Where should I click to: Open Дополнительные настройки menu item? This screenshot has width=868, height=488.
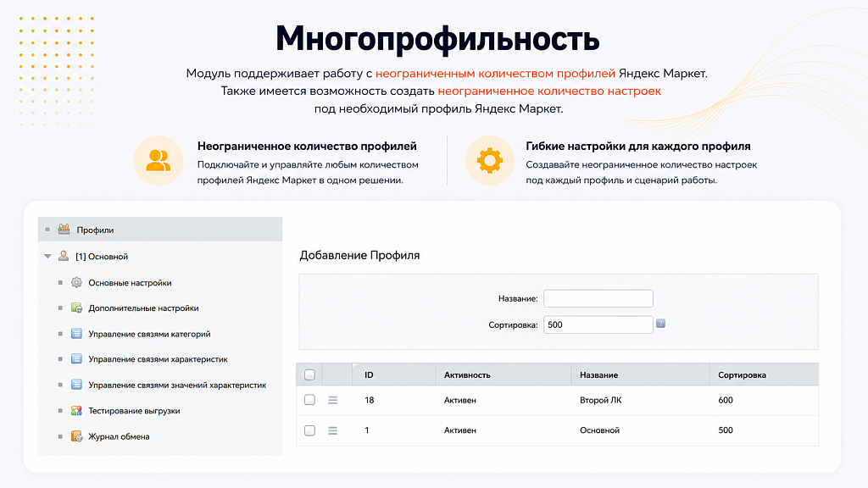pyautogui.click(x=143, y=308)
